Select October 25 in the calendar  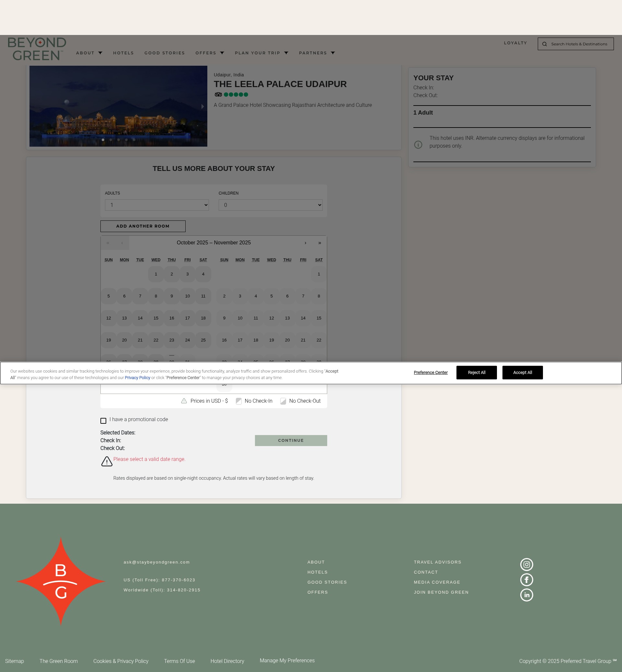coord(203,340)
